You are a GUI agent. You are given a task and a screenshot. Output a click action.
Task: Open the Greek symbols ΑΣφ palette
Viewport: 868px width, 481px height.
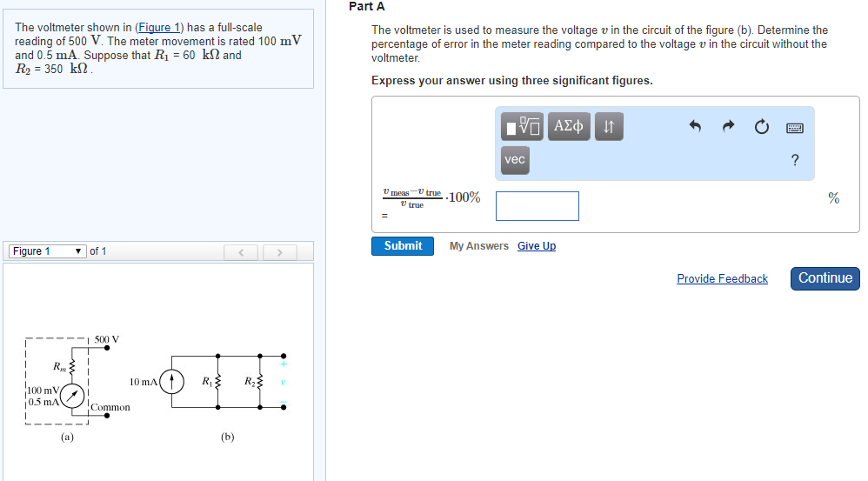coord(569,127)
